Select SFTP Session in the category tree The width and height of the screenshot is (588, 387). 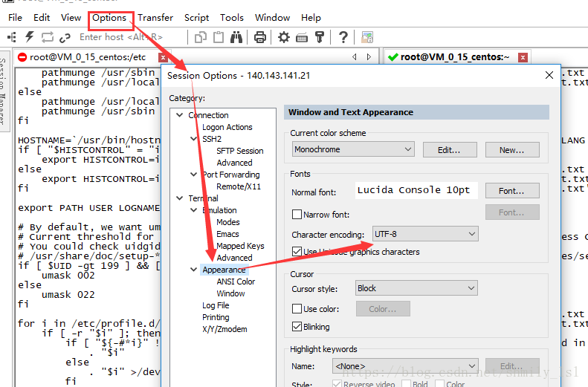click(x=240, y=151)
